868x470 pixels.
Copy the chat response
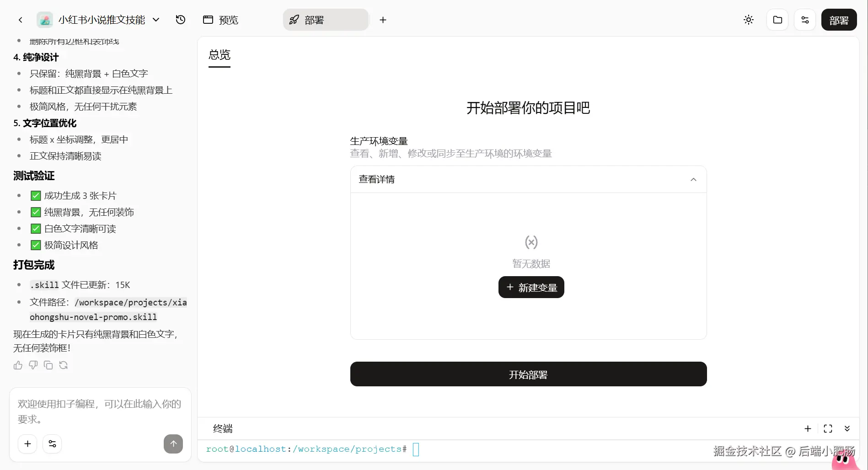point(48,365)
